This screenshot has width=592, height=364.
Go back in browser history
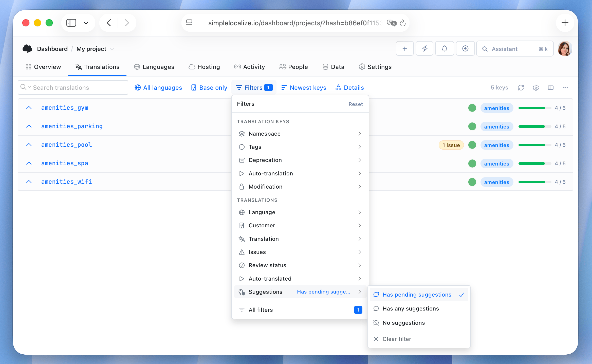(x=109, y=23)
